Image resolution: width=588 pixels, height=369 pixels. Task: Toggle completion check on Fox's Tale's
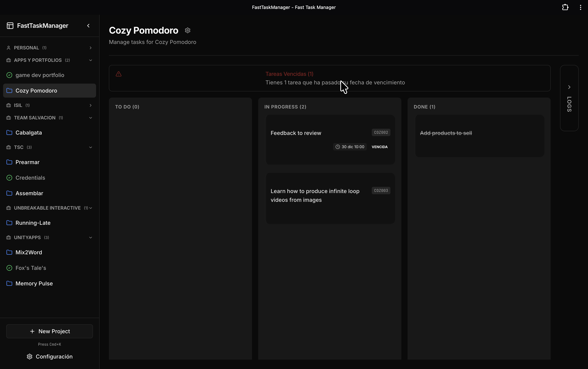click(9, 268)
